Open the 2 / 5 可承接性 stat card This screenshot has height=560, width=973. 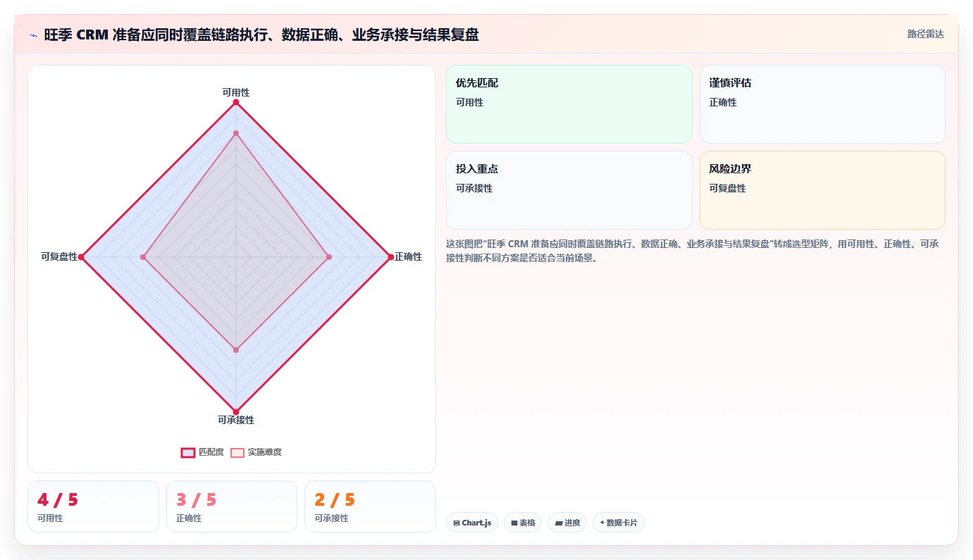click(370, 506)
